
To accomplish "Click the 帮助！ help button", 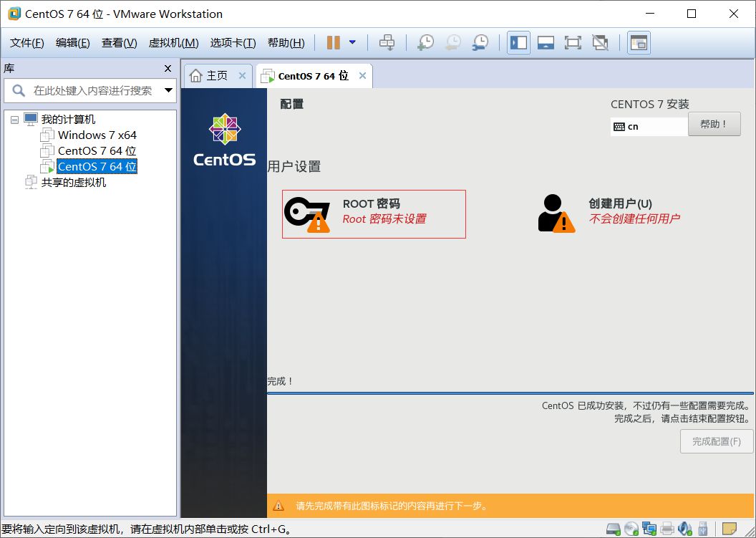I will pyautogui.click(x=714, y=125).
